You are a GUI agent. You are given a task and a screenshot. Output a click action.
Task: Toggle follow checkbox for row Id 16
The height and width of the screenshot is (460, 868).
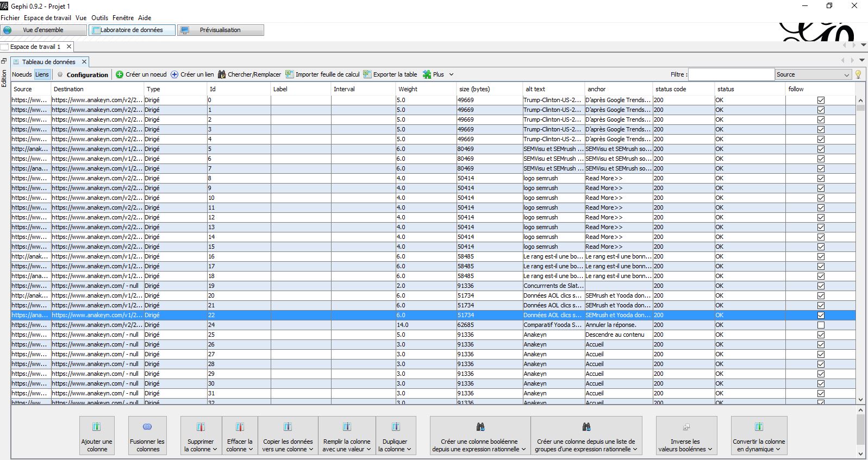click(x=821, y=256)
